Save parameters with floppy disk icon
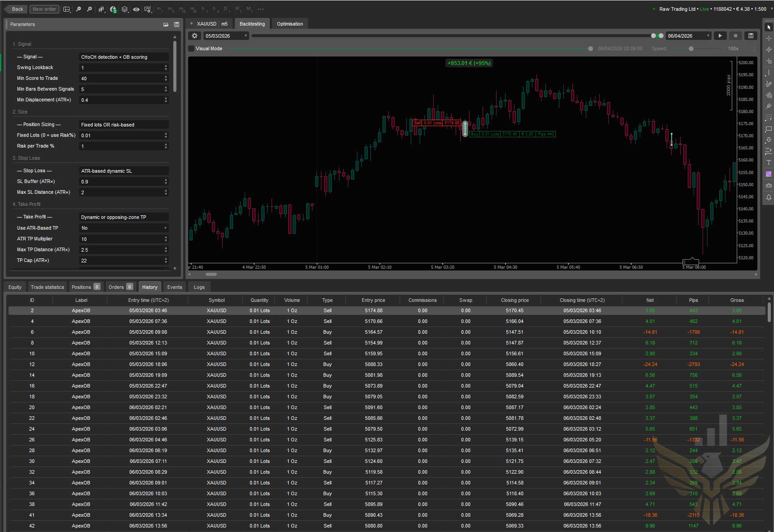Screen dimensions: 774x532 [x=176, y=24]
